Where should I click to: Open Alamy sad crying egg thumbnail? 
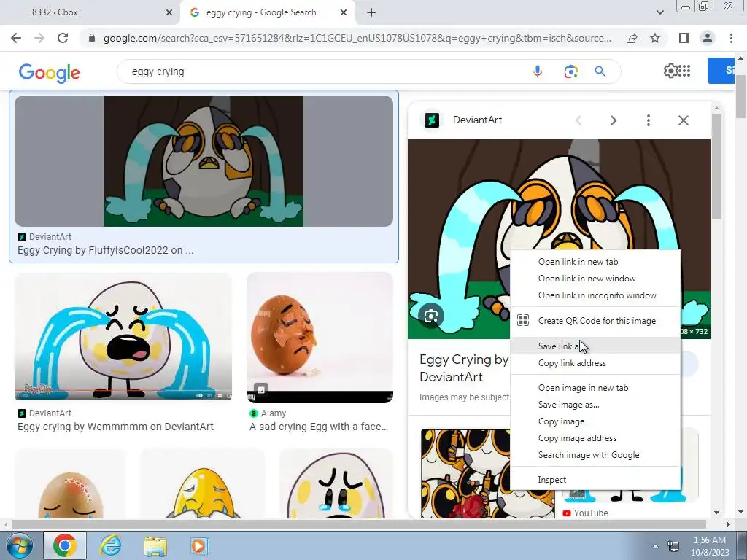point(320,338)
